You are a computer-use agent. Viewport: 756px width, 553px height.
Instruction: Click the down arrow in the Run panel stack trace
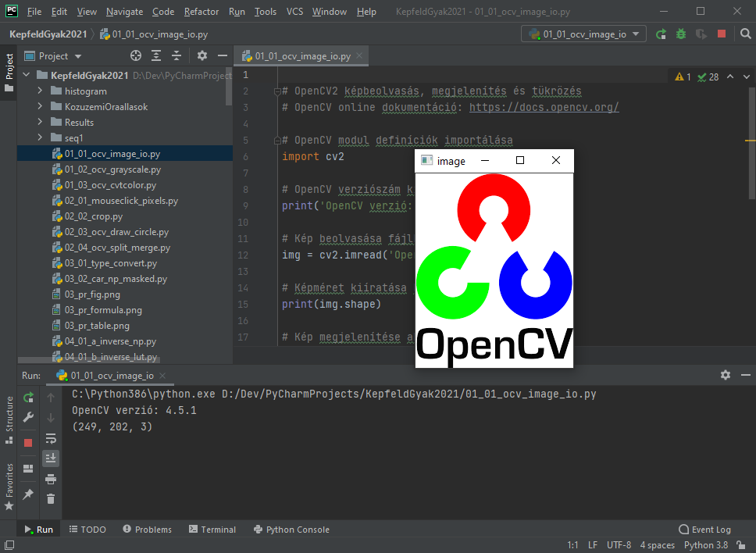point(51,418)
